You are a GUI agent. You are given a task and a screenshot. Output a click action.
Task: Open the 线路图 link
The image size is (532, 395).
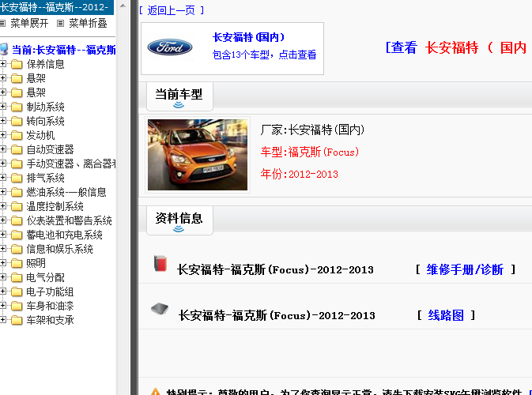click(446, 315)
